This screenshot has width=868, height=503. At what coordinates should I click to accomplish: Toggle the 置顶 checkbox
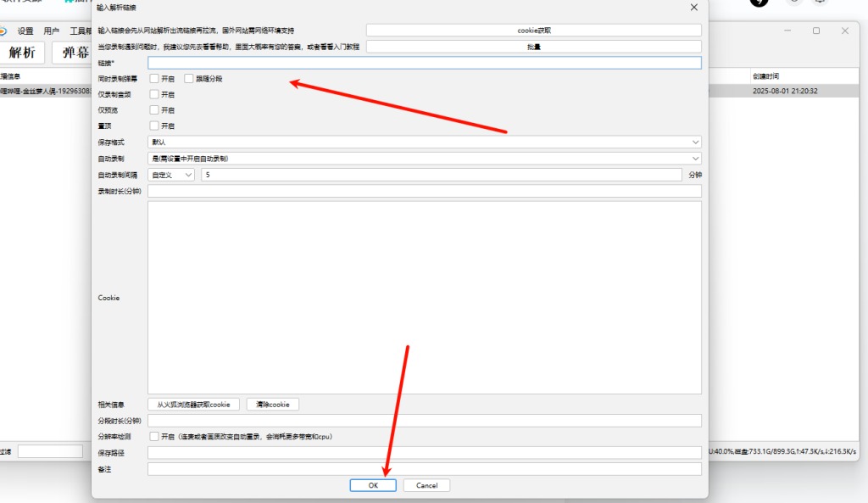[154, 126]
